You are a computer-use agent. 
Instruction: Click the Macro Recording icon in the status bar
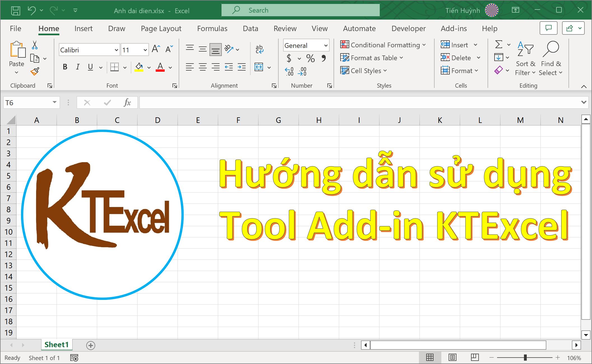pyautogui.click(x=74, y=358)
